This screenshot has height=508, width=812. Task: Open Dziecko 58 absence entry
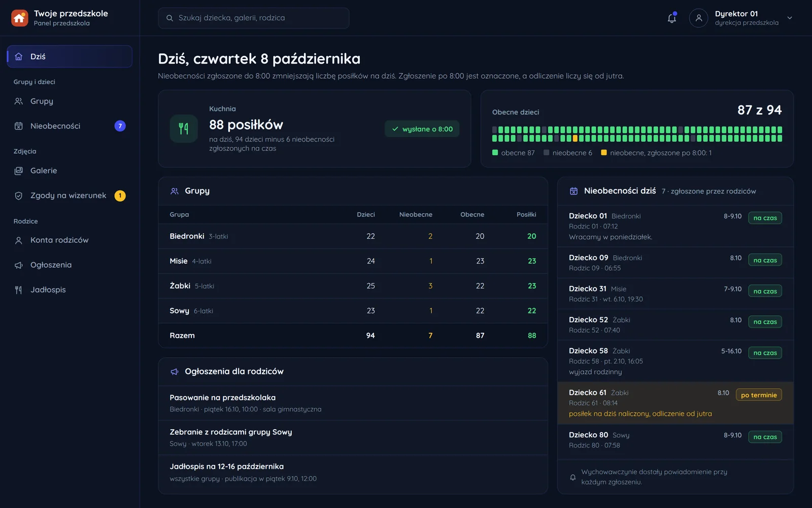click(675, 361)
